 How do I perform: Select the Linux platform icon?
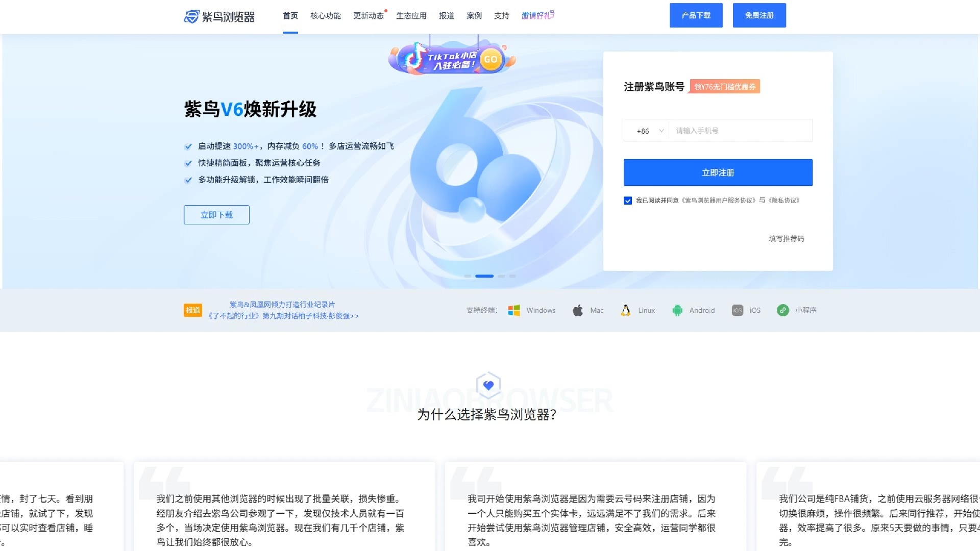point(625,310)
